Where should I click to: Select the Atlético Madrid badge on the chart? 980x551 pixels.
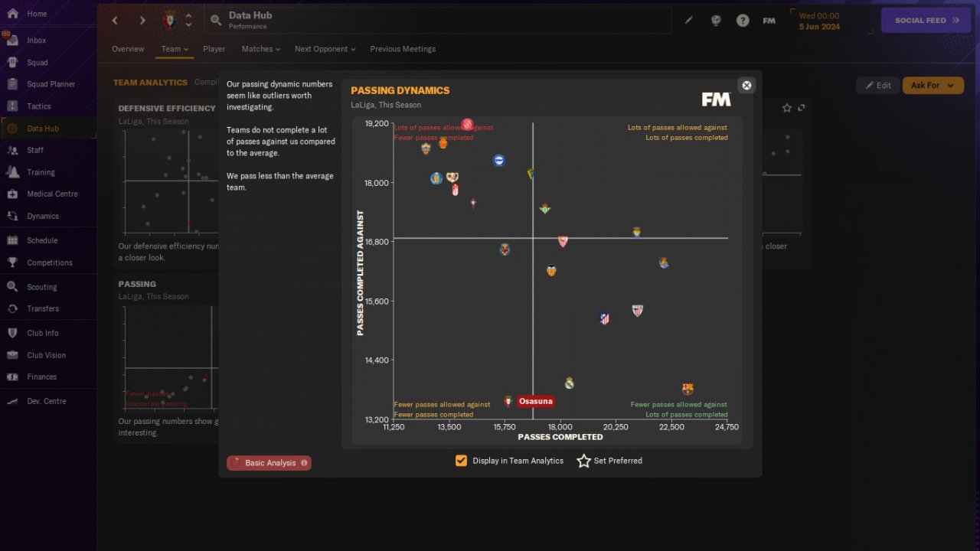click(x=604, y=318)
